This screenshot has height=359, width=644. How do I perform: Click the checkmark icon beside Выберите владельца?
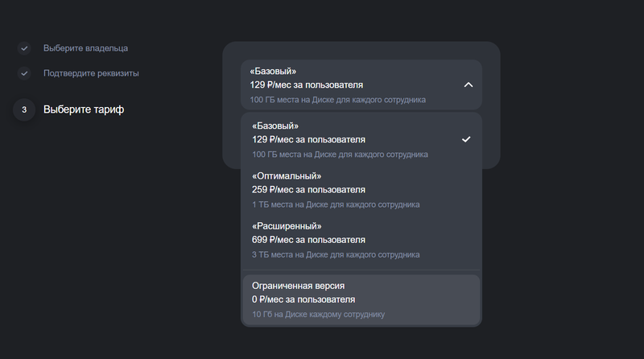pyautogui.click(x=24, y=48)
